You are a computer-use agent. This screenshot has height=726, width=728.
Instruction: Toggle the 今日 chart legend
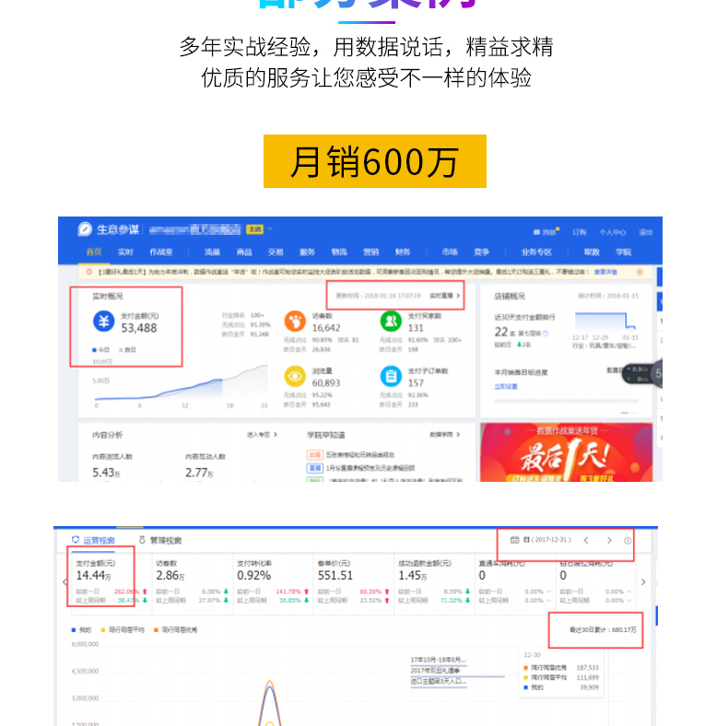coord(100,349)
